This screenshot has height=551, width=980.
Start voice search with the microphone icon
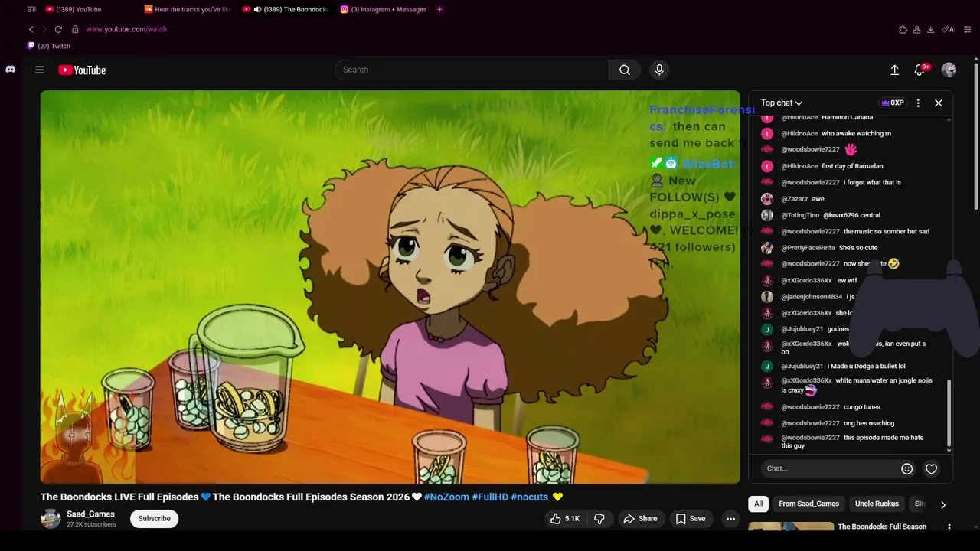pos(659,70)
